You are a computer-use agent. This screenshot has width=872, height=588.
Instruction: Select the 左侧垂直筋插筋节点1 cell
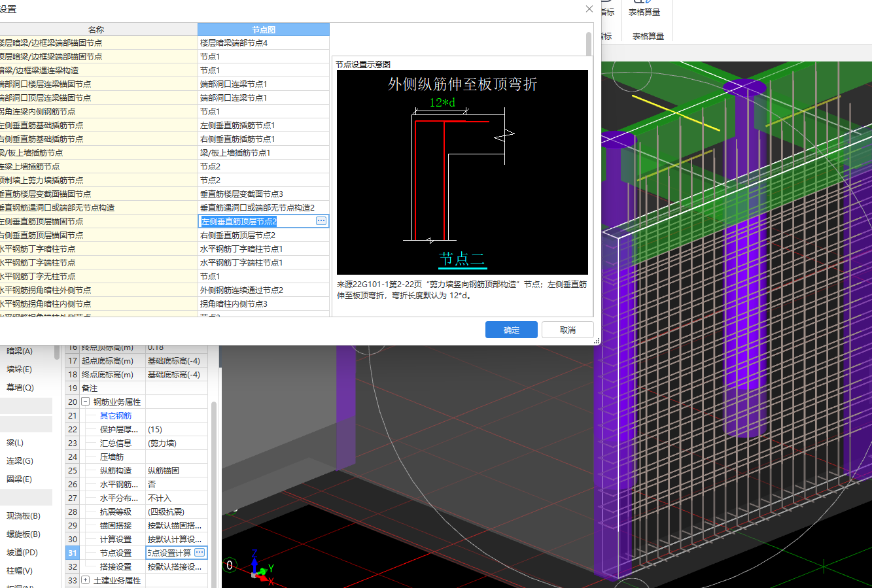tap(264, 125)
